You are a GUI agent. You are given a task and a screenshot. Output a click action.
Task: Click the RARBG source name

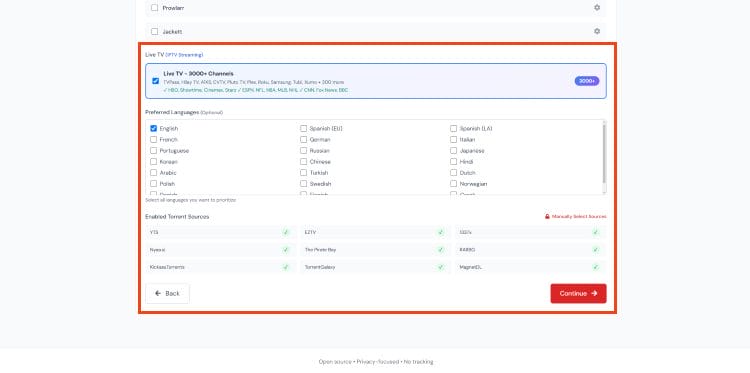coord(467,250)
